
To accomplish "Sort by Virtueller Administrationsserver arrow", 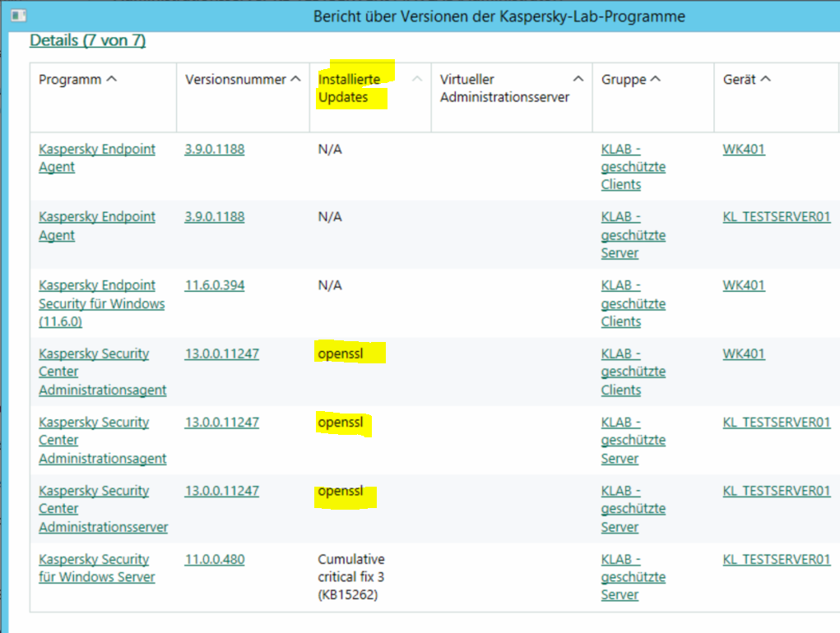I will (578, 79).
